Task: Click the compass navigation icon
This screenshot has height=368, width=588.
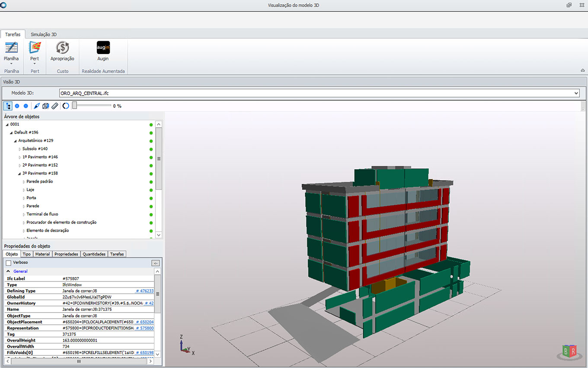Action: click(x=37, y=106)
